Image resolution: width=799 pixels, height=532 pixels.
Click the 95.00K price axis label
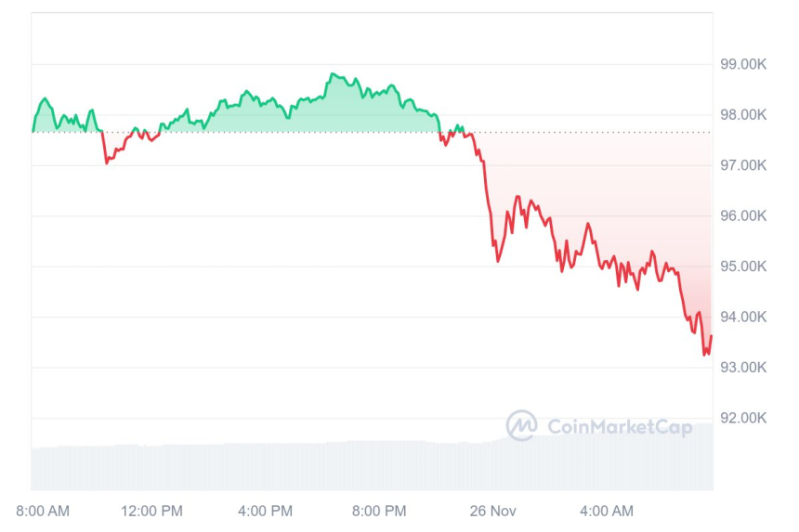(x=743, y=266)
